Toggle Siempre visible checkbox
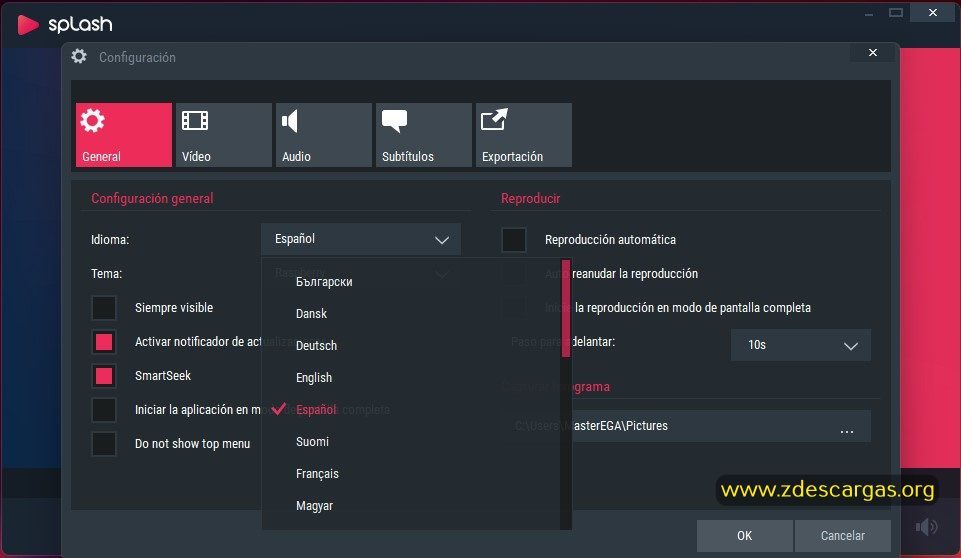Image resolution: width=961 pixels, height=558 pixels. point(104,308)
